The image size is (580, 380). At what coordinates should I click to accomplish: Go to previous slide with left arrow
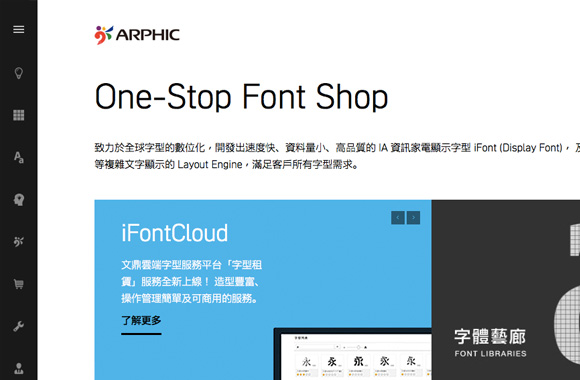(x=398, y=218)
